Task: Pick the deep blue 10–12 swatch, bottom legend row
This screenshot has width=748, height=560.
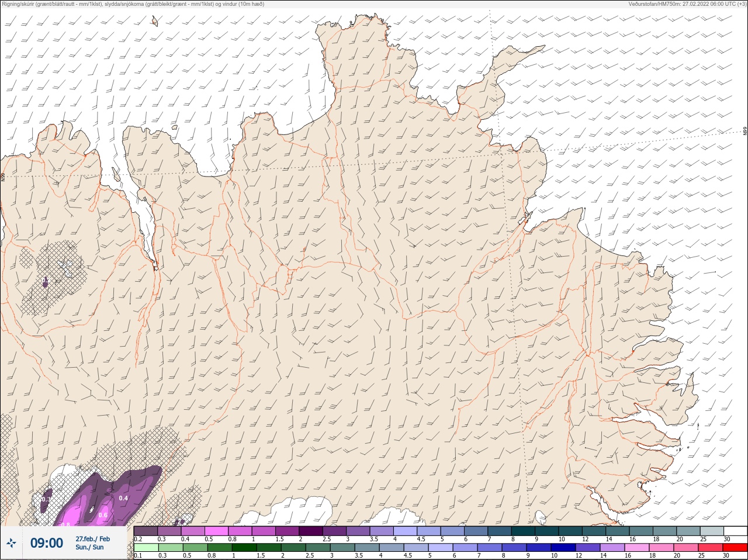Action: [x=563, y=548]
